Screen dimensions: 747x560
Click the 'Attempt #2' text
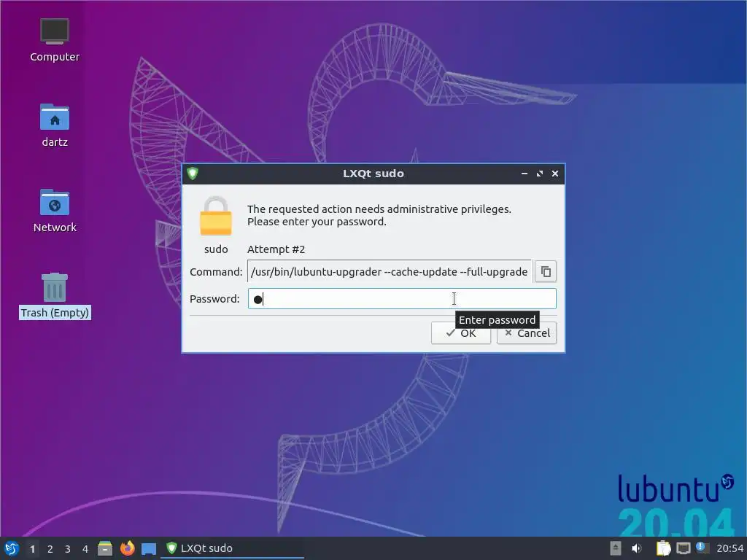coord(276,249)
